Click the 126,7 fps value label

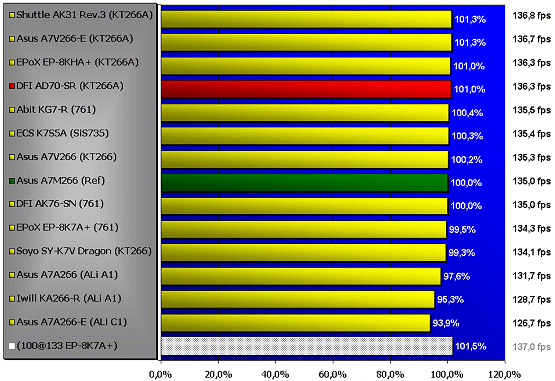point(532,323)
